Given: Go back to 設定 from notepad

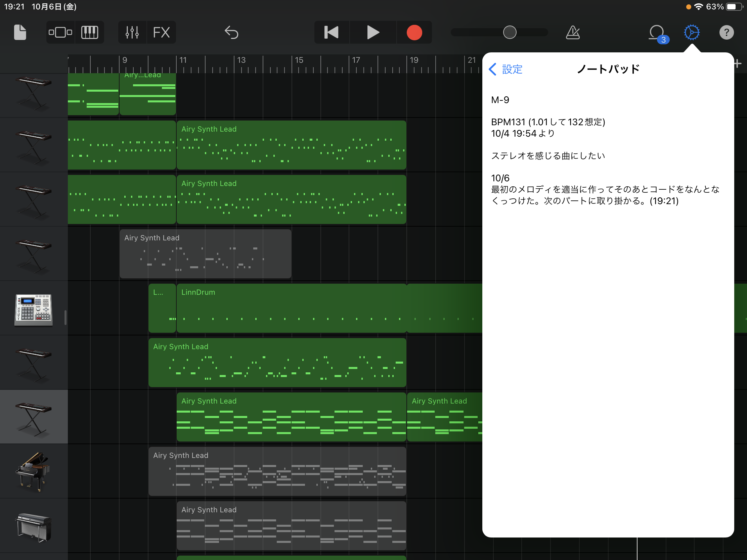Looking at the screenshot, I should point(506,69).
